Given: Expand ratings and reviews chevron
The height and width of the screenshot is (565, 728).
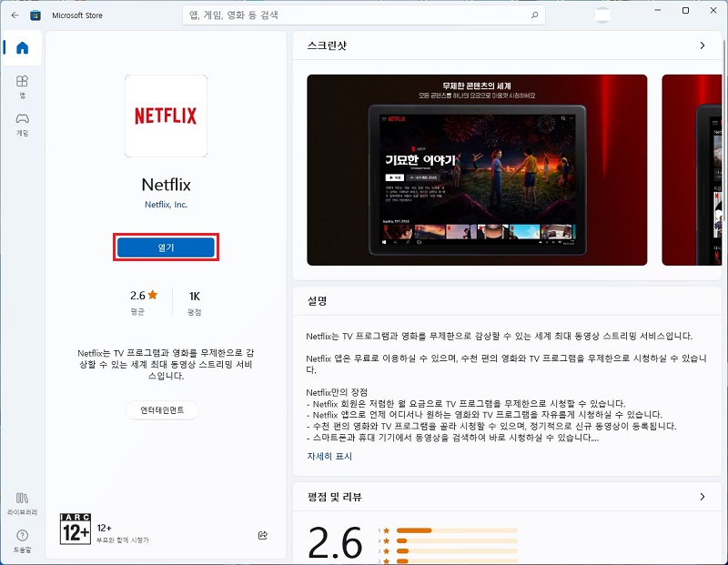Looking at the screenshot, I should [x=703, y=497].
